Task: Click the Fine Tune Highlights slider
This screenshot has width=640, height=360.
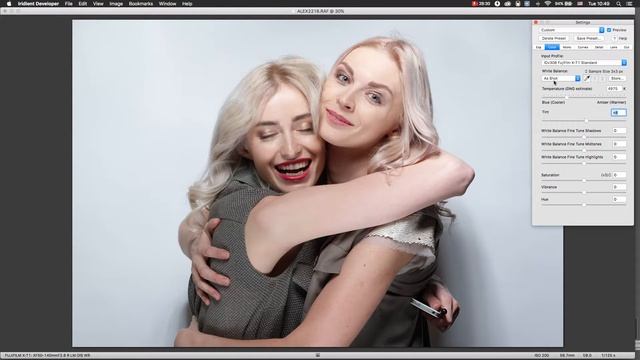Action: coord(584,163)
